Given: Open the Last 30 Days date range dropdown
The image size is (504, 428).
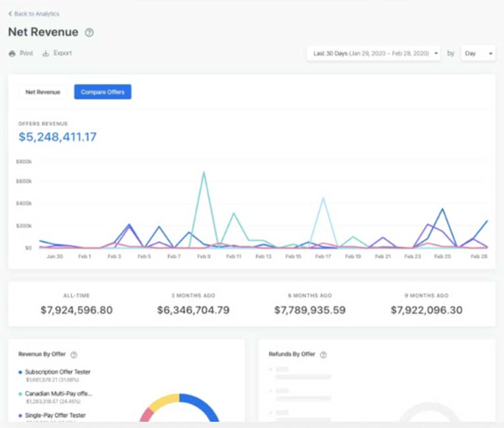Looking at the screenshot, I should point(374,53).
